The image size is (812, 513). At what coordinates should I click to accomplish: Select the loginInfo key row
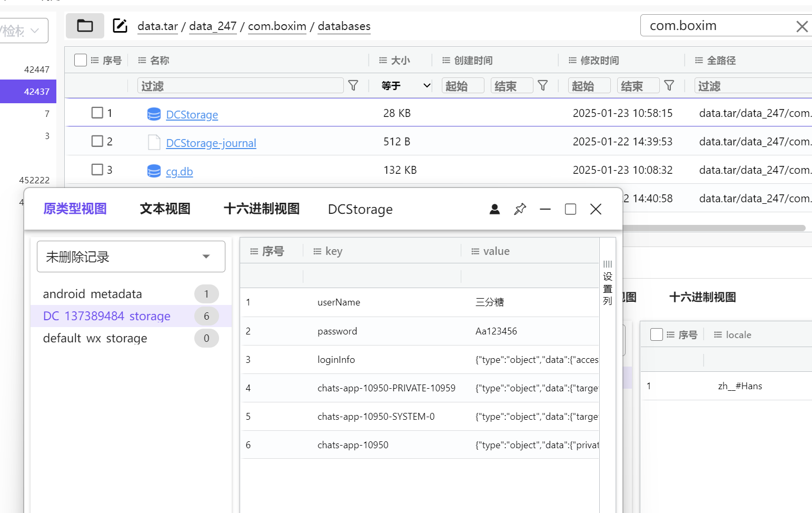pos(420,360)
